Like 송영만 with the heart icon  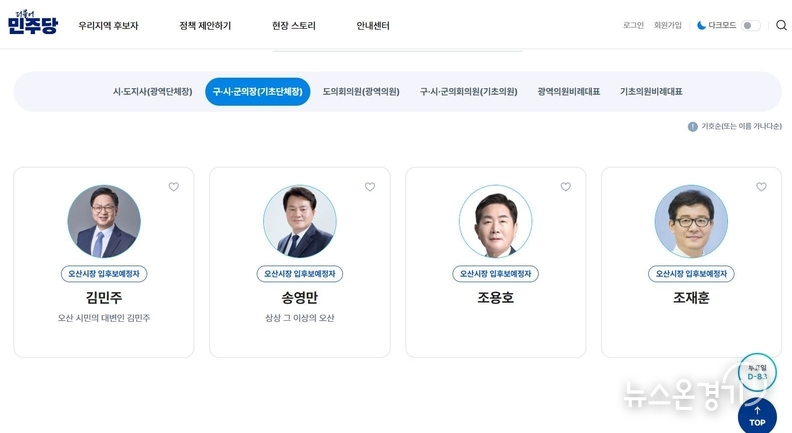(369, 187)
